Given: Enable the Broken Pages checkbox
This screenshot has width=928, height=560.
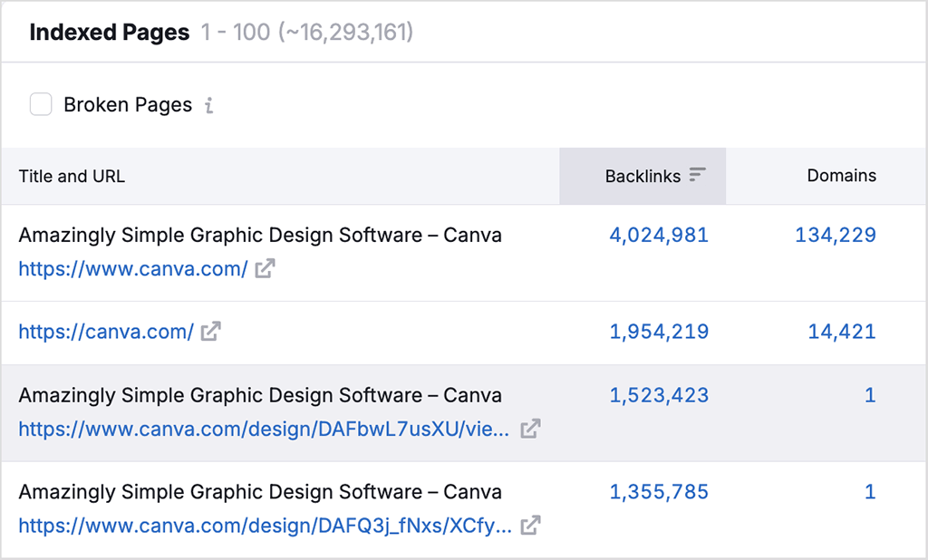Looking at the screenshot, I should click(x=41, y=104).
